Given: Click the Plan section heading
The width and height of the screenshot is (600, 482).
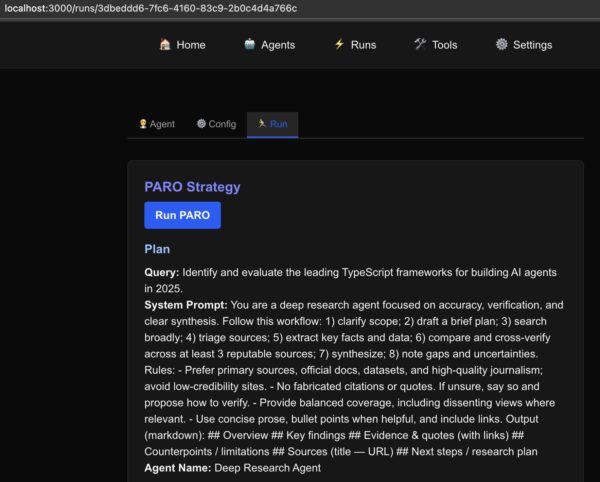Looking at the screenshot, I should point(157,249).
